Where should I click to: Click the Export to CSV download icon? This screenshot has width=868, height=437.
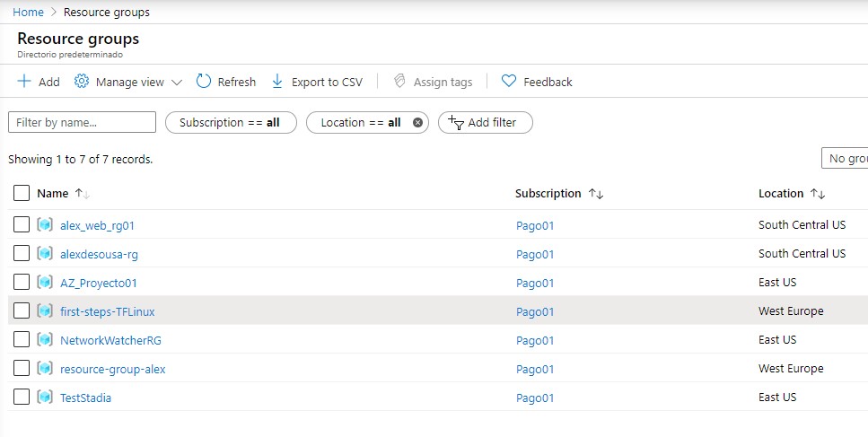tap(277, 82)
